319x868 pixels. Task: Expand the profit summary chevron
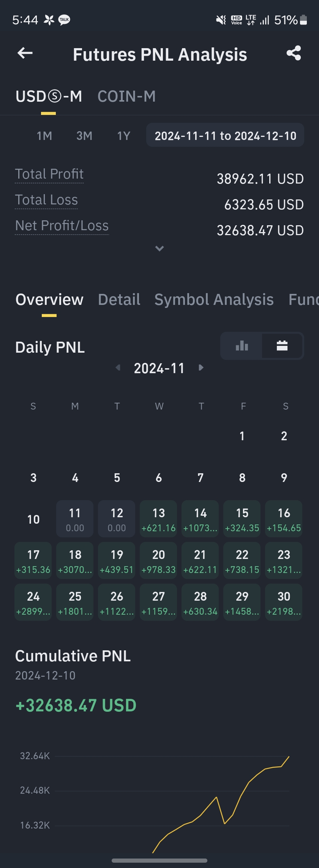(x=159, y=249)
